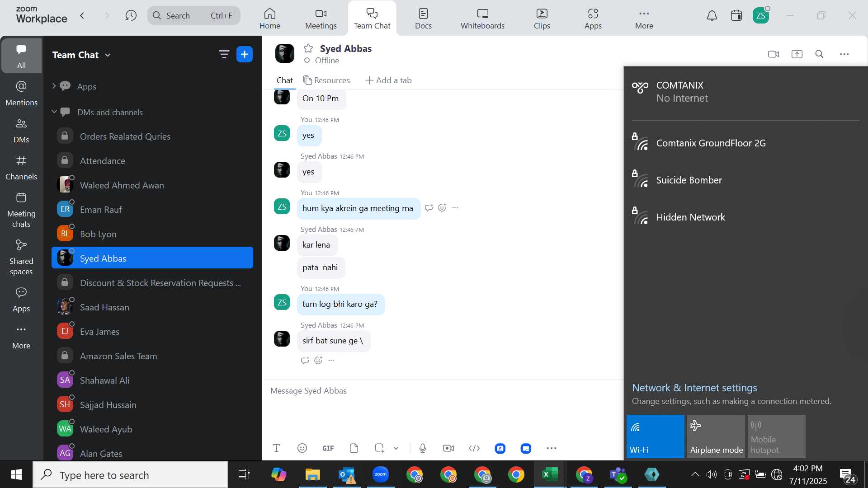Attach a file to message

[354, 448]
